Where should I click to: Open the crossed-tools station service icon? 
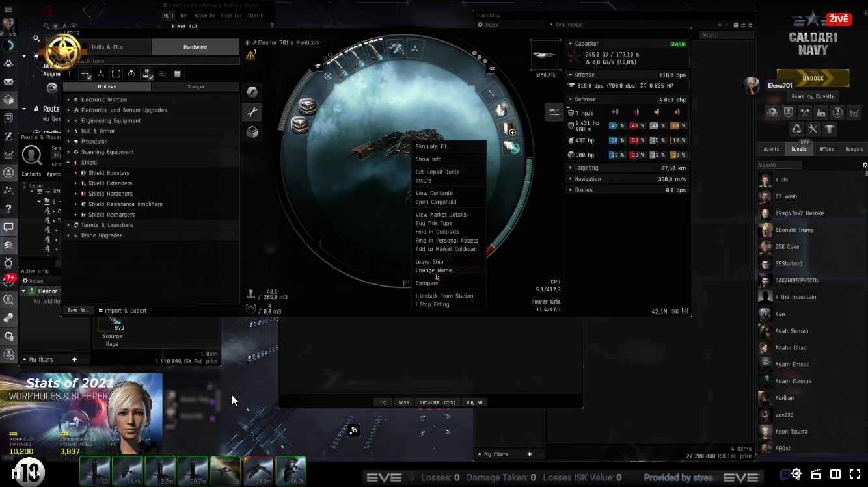813,129
